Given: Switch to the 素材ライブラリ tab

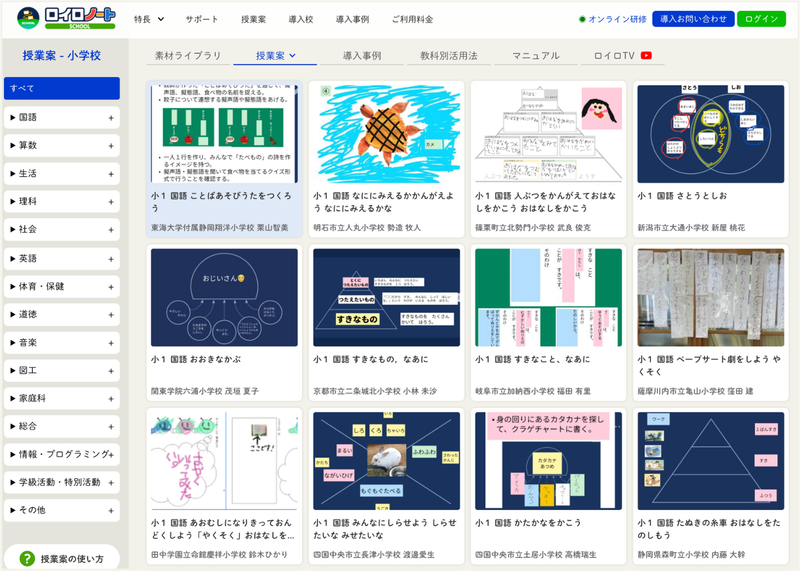Looking at the screenshot, I should (x=188, y=56).
